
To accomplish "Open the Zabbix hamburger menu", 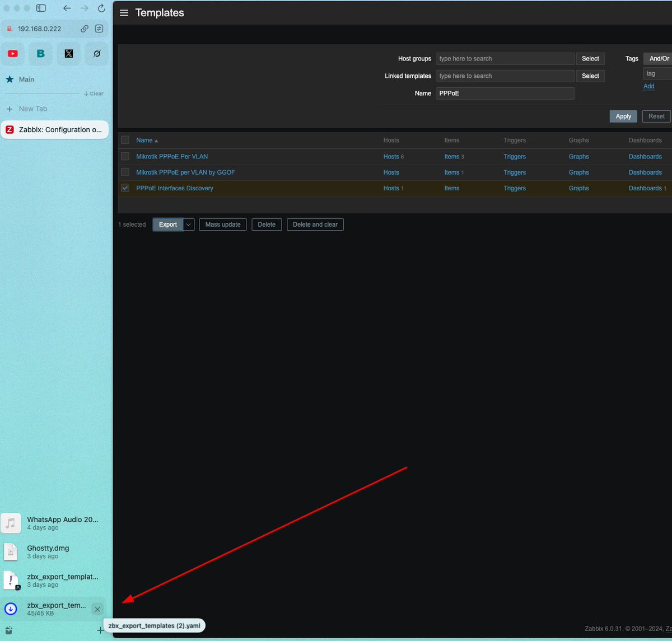I will pyautogui.click(x=124, y=13).
